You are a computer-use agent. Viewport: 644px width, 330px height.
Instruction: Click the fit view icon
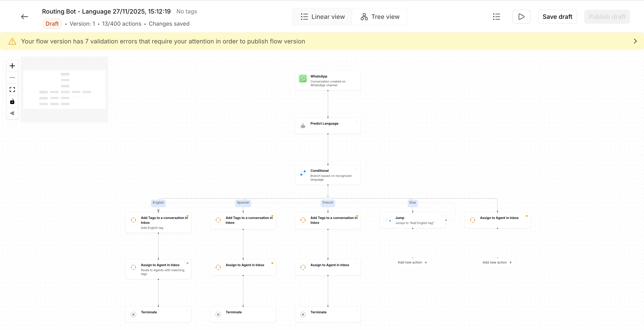(x=12, y=90)
